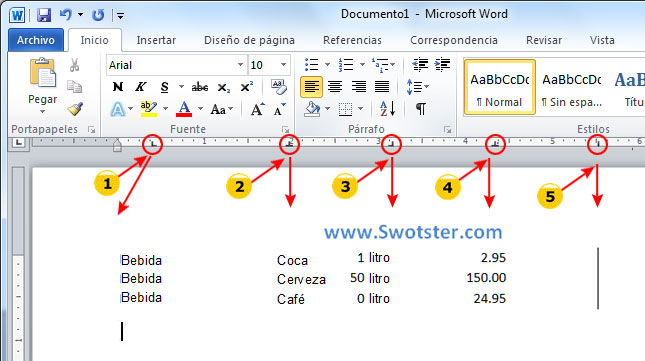Toggle Italic (K) formatting
The image size is (645, 361).
point(140,87)
